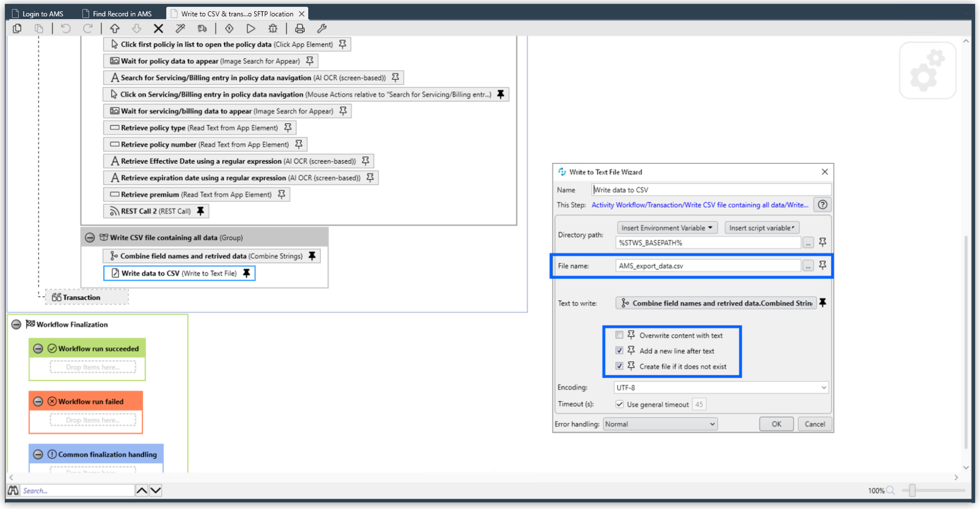Open the 'Insert Environment Variable' dropdown
Viewport: 980px width, 509px height.
666,227
